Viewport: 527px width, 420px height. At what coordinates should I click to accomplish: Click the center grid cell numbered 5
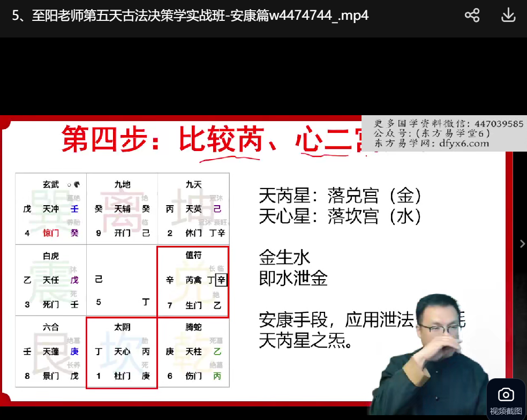pos(122,281)
